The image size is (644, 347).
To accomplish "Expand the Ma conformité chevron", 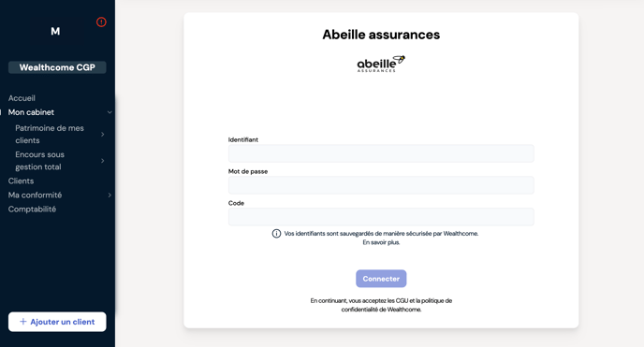I will (110, 195).
